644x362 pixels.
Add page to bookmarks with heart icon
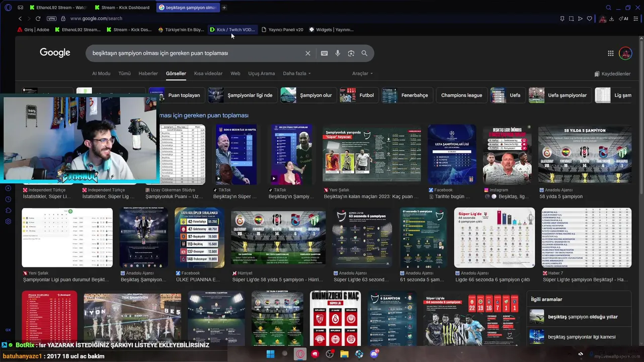coord(590,19)
